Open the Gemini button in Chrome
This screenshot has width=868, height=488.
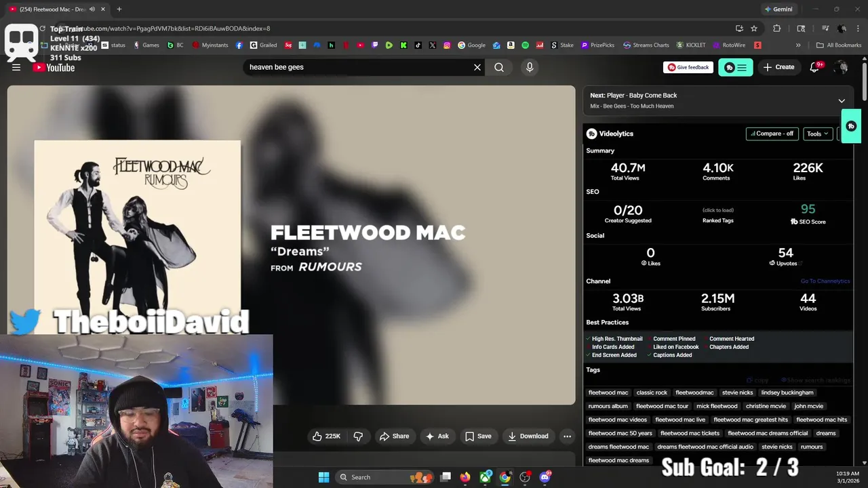point(778,9)
